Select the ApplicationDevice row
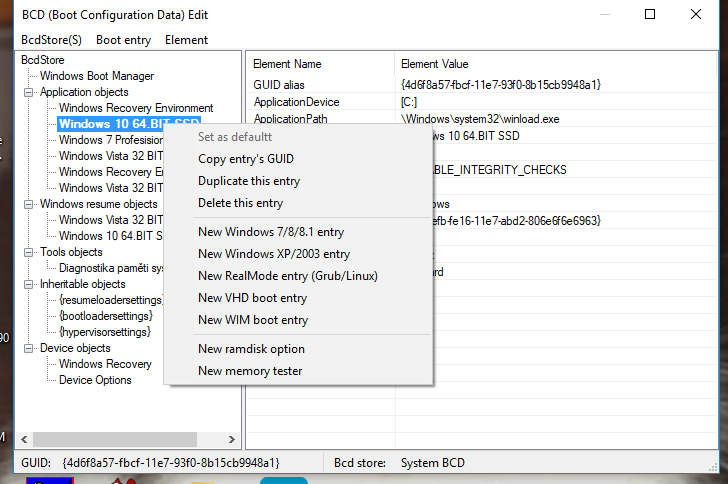The height and width of the screenshot is (484, 728). coord(482,102)
